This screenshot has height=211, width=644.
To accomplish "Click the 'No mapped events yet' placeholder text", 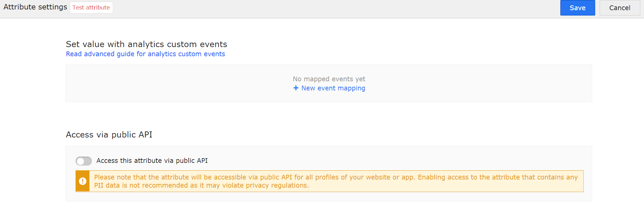I will coord(329,79).
